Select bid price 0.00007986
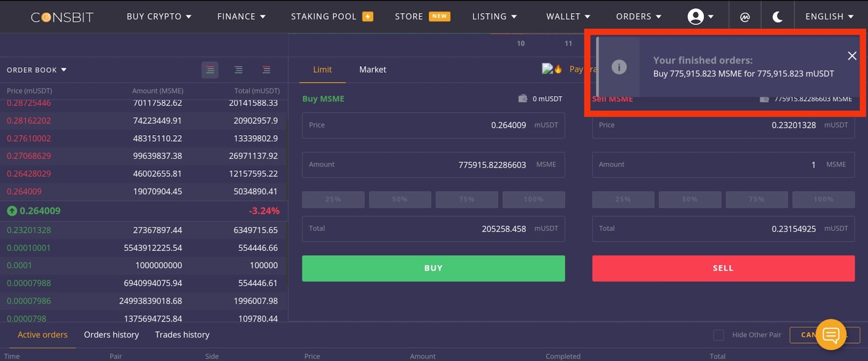This screenshot has height=361, width=868. 29,301
